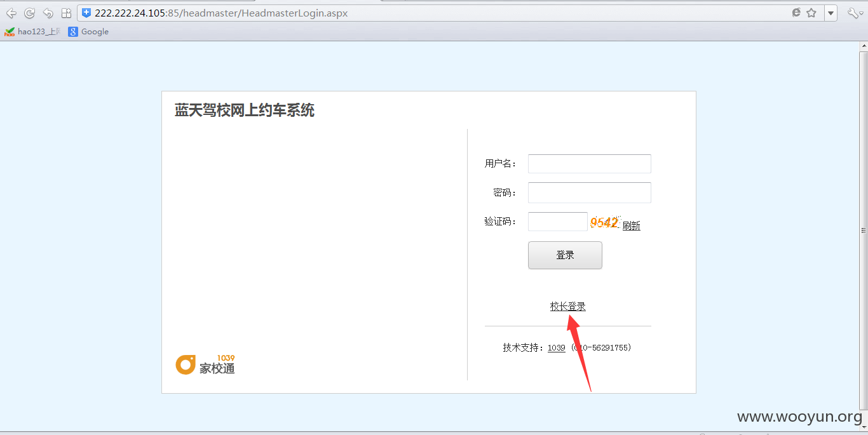Screen dimensions: 868x435
Task: Click the page vertical scrollbar
Action: (863, 230)
